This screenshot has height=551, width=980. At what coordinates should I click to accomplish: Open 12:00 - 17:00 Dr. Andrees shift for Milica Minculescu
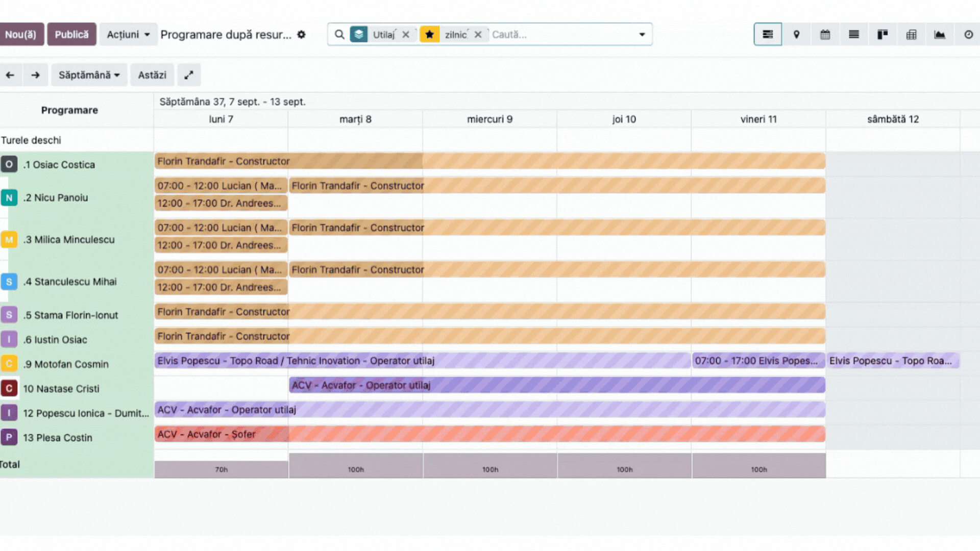pyautogui.click(x=221, y=245)
